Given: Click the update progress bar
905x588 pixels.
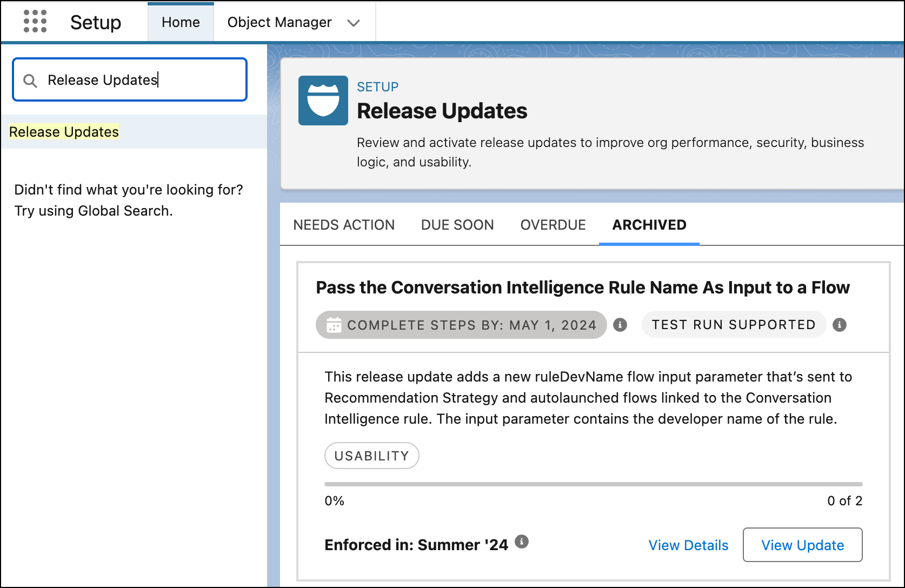Looking at the screenshot, I should pyautogui.click(x=594, y=484).
